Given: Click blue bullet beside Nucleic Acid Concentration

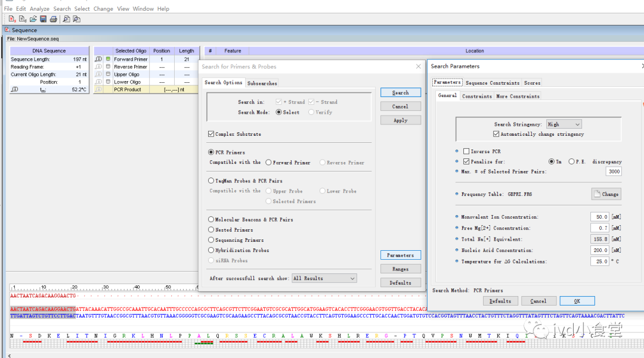Looking at the screenshot, I should click(x=457, y=250).
